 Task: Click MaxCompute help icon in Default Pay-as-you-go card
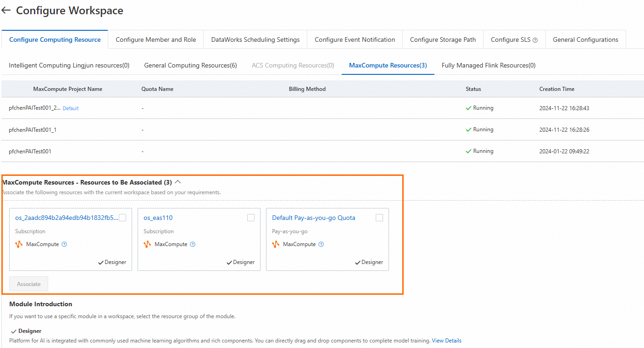point(321,244)
